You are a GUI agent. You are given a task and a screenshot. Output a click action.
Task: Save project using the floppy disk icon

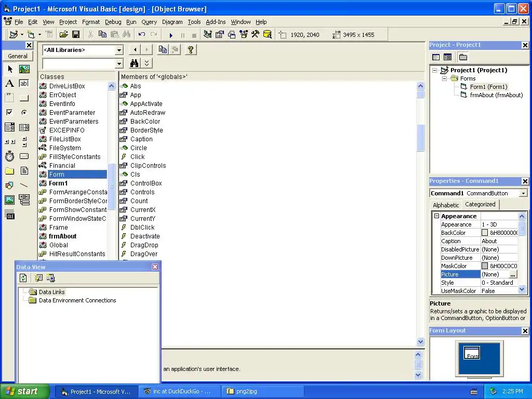pos(76,35)
